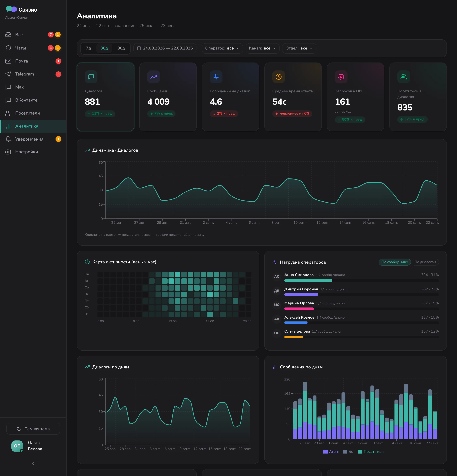Select the 7д period tab
Image resolution: width=457 pixels, height=476 pixels.
pyautogui.click(x=88, y=48)
